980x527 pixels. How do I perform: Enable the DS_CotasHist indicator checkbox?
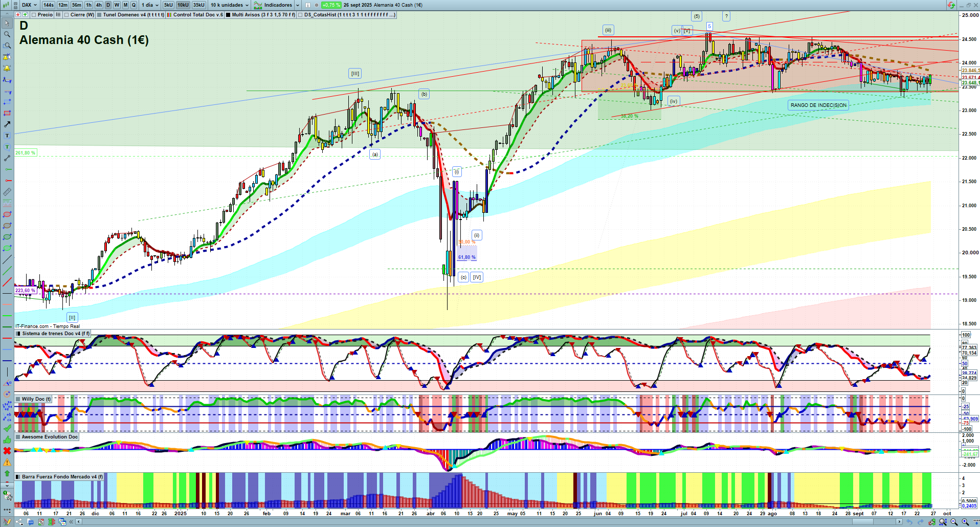pos(300,15)
